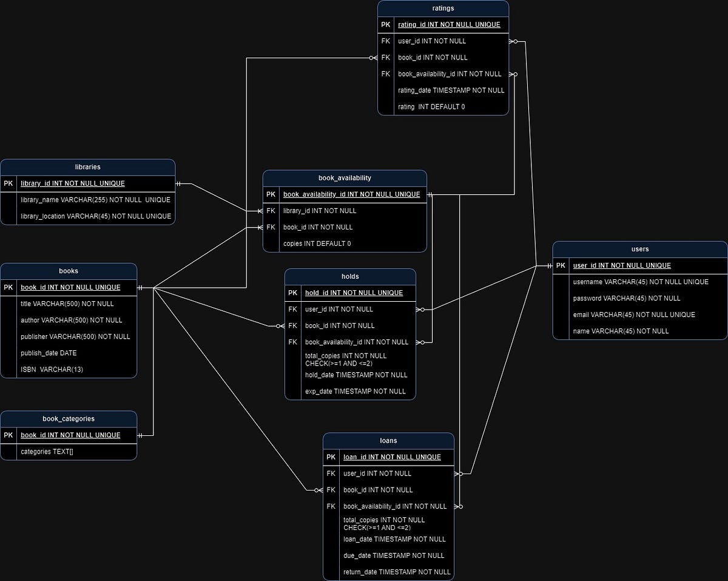Image resolution: width=728 pixels, height=581 pixels.
Task: Select the holds table header
Action: tap(350, 276)
